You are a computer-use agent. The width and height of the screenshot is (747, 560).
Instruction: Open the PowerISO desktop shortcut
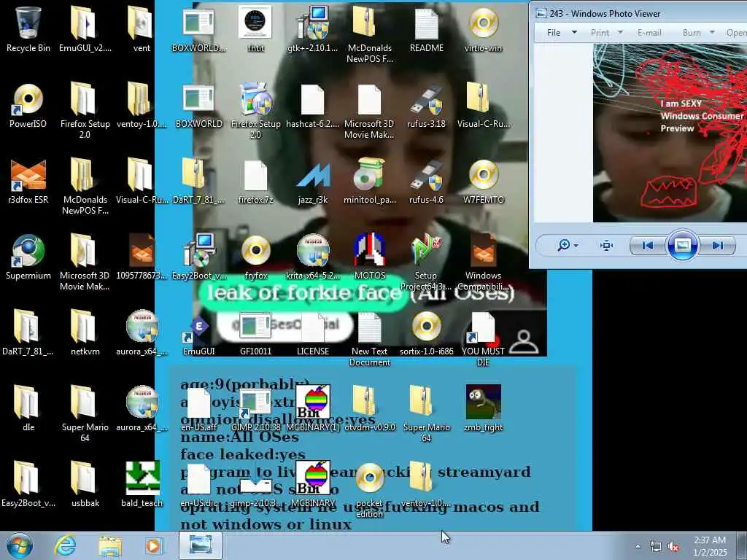[28, 105]
